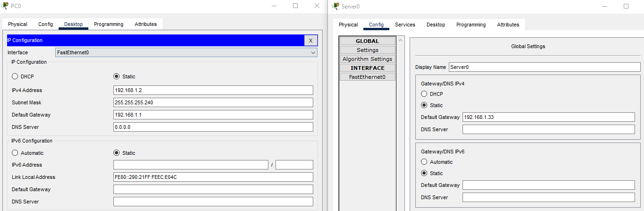Click the blue IP Configuration title bar
Screen dimensions: 644x211
click(155, 41)
